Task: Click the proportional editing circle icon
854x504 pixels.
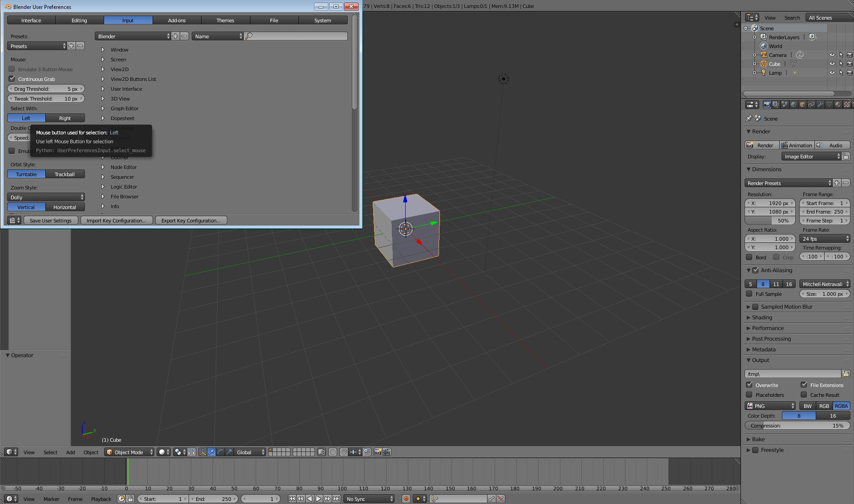Action: (x=333, y=452)
